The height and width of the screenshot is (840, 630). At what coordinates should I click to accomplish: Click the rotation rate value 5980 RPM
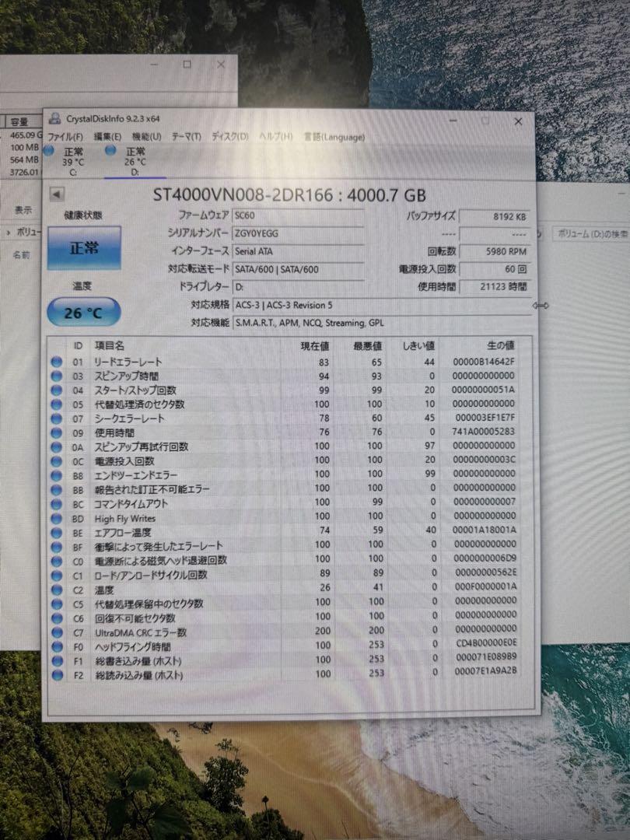click(x=495, y=251)
